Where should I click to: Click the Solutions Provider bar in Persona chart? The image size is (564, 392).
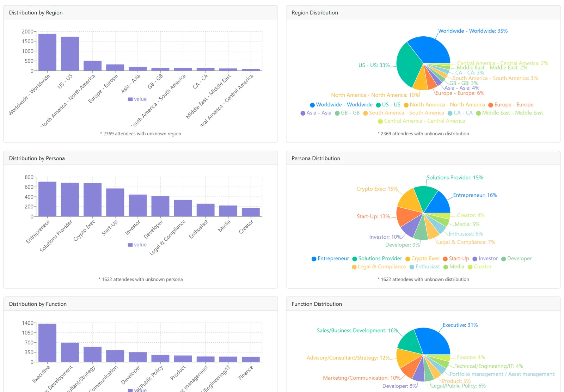pos(70,200)
